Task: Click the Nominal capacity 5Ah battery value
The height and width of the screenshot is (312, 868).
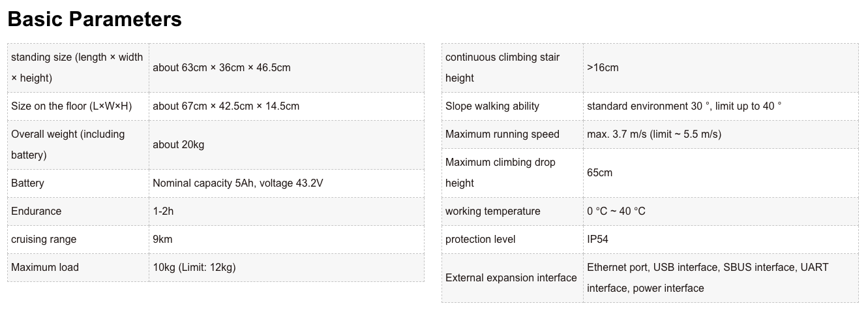Action: (238, 183)
